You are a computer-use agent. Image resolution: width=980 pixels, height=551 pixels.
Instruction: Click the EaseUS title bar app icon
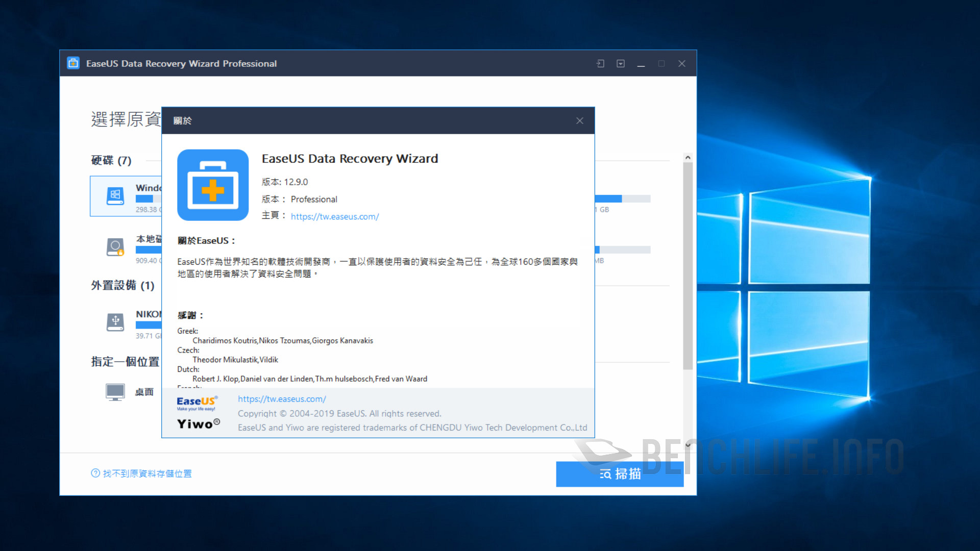[x=73, y=63]
